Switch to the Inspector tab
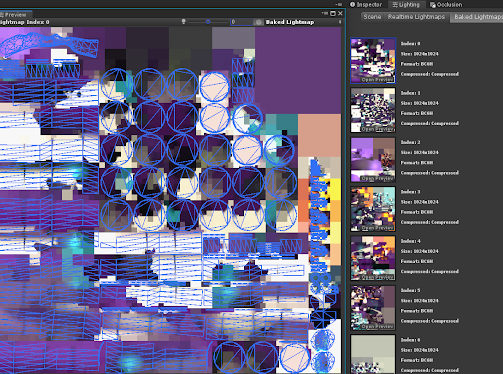Screen dimensions: 503x374 [366, 5]
